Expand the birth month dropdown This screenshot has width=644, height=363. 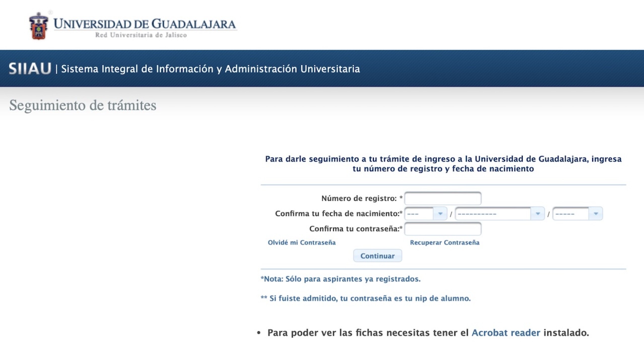(x=499, y=214)
